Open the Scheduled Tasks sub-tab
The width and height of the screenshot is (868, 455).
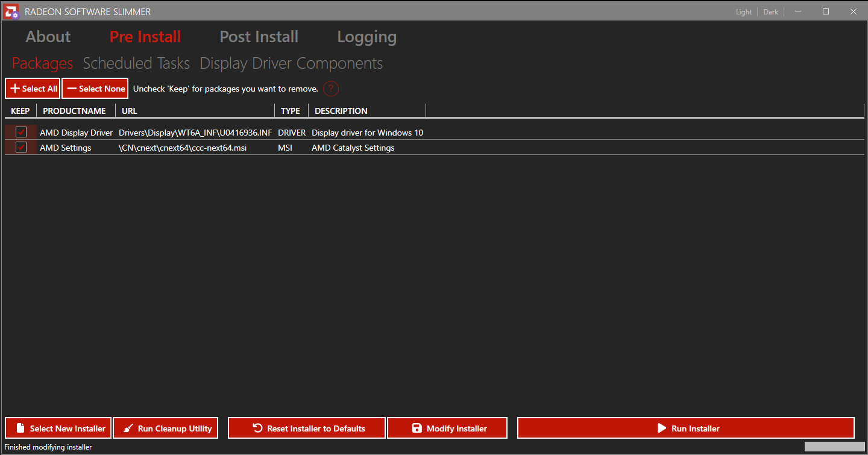pyautogui.click(x=136, y=63)
